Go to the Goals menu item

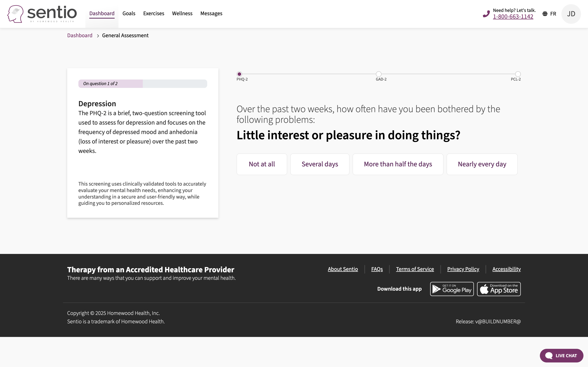pos(129,13)
